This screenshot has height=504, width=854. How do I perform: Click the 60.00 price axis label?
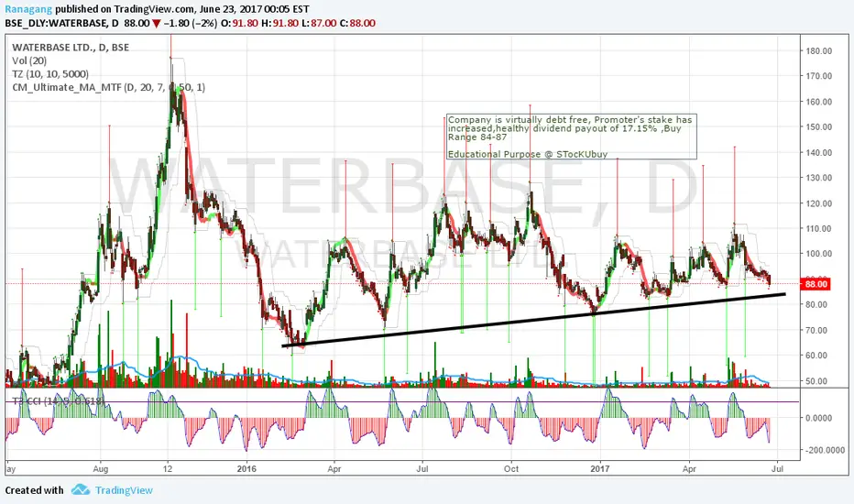817,356
